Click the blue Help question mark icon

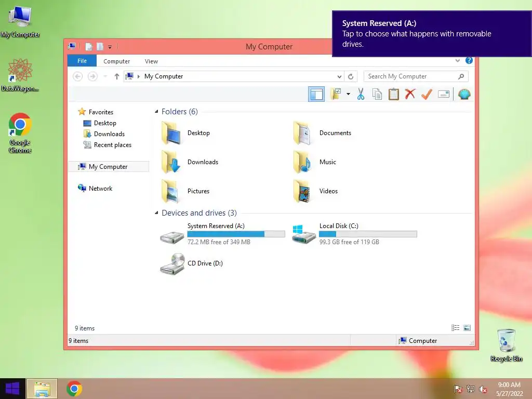click(x=469, y=60)
